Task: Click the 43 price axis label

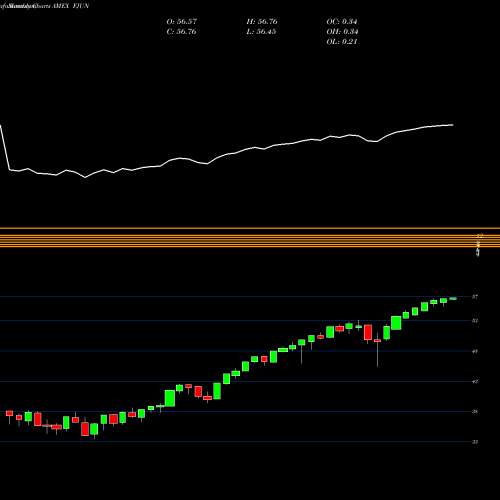Action: (x=475, y=381)
